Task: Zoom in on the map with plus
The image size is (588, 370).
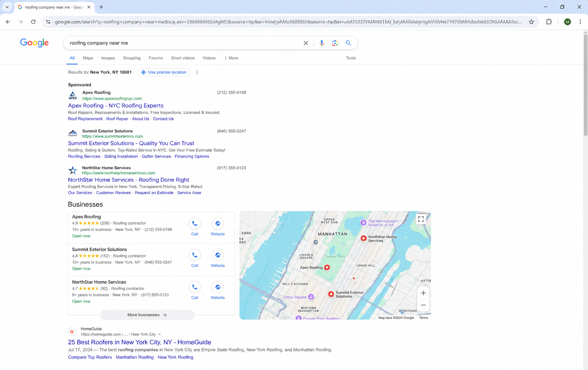Action: point(423,293)
